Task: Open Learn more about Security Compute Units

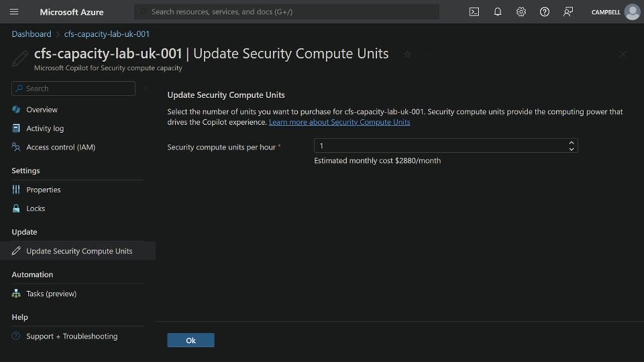Action: (339, 122)
